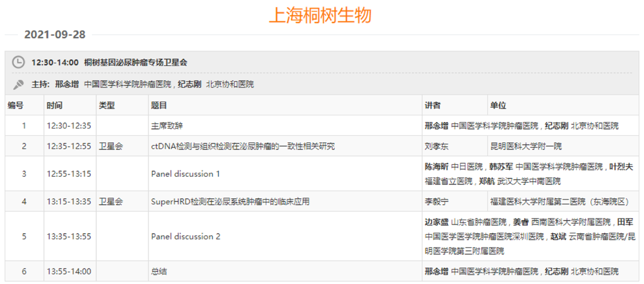
Task: Open the 总结 agenda item
Action: tap(159, 271)
